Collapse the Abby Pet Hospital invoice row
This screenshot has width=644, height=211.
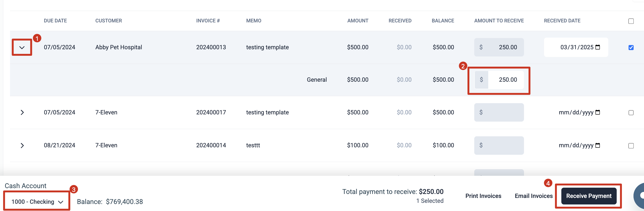coord(22,48)
